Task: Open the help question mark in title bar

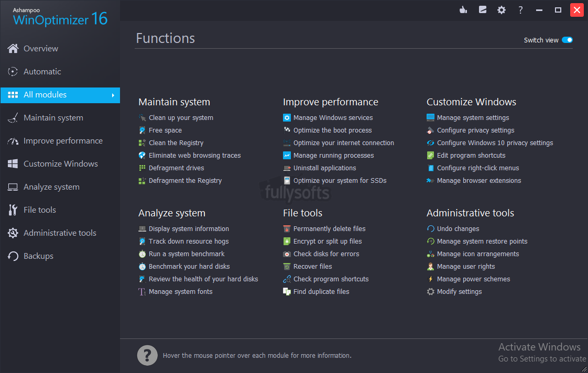Action: 520,10
